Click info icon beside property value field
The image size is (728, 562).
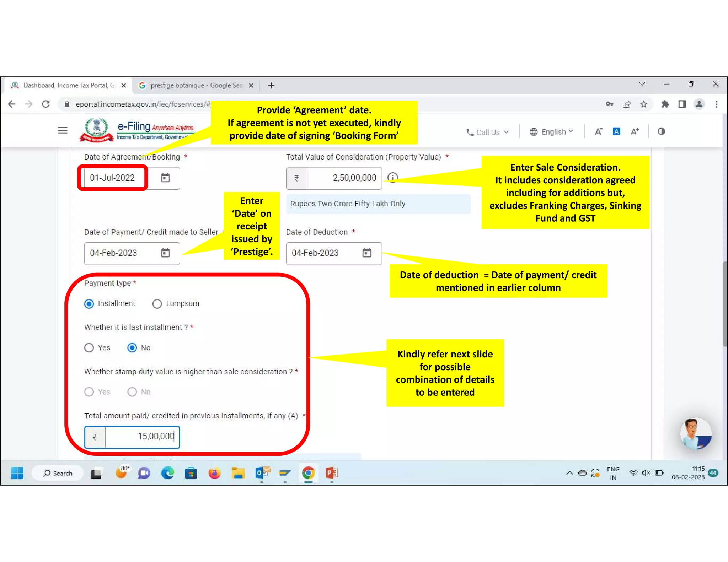coord(392,177)
